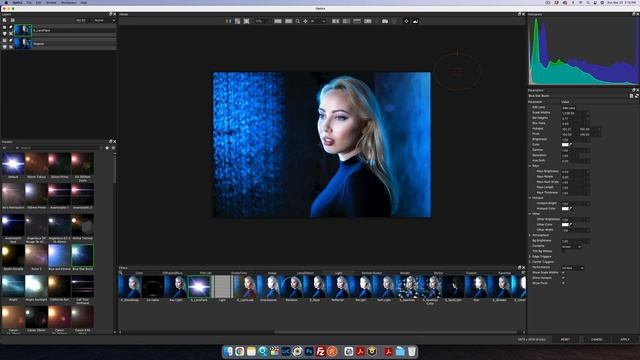The image size is (640, 360).
Task: Click the fit-to-window icon in Viewer toolbar
Action: coord(247,21)
